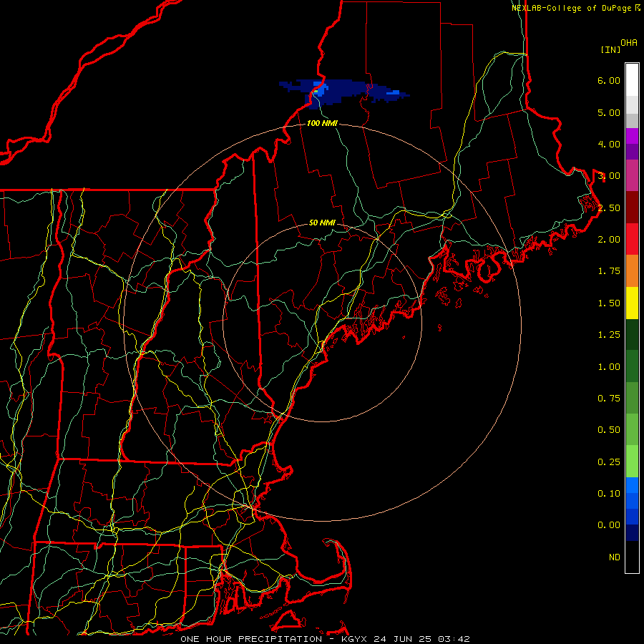This screenshot has width=644, height=644.
Task: Select the darkest green legend swatch
Action: pyautogui.click(x=632, y=334)
